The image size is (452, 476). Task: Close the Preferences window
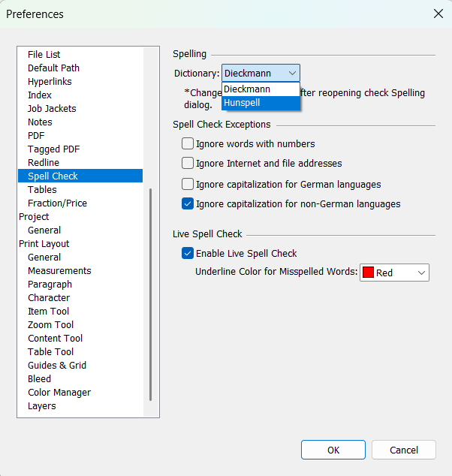(x=438, y=14)
